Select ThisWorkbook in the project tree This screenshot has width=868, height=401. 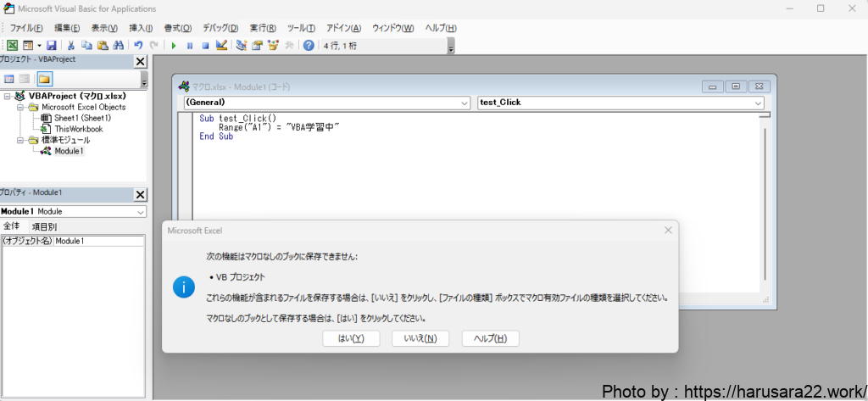click(78, 129)
